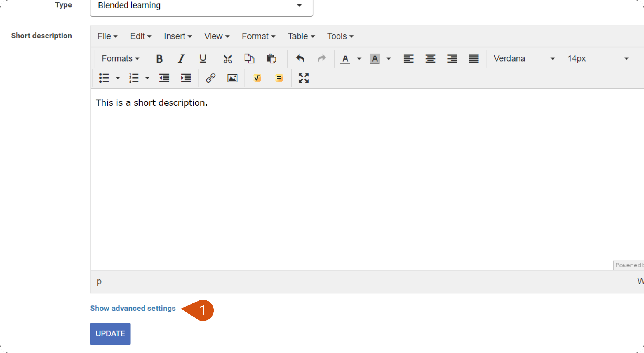The height and width of the screenshot is (353, 644).
Task: Insert an image into the description
Action: click(x=232, y=78)
